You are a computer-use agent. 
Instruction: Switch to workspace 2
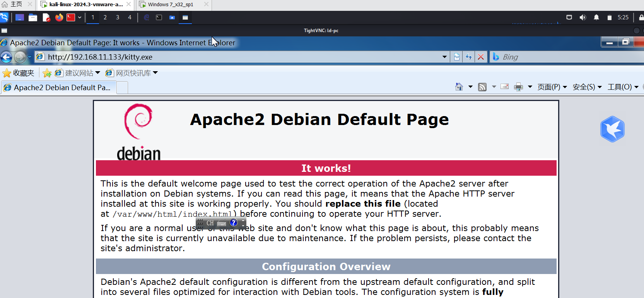click(x=105, y=17)
